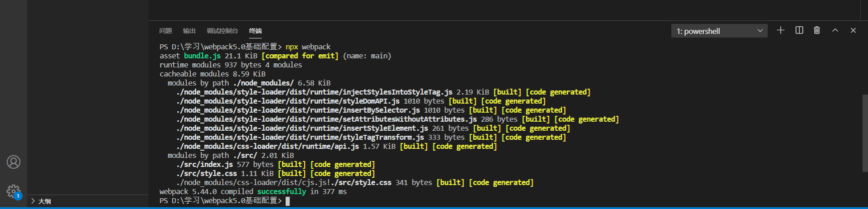Click 'successfully' in compile result line
The width and height of the screenshot is (868, 209).
click(x=282, y=192)
